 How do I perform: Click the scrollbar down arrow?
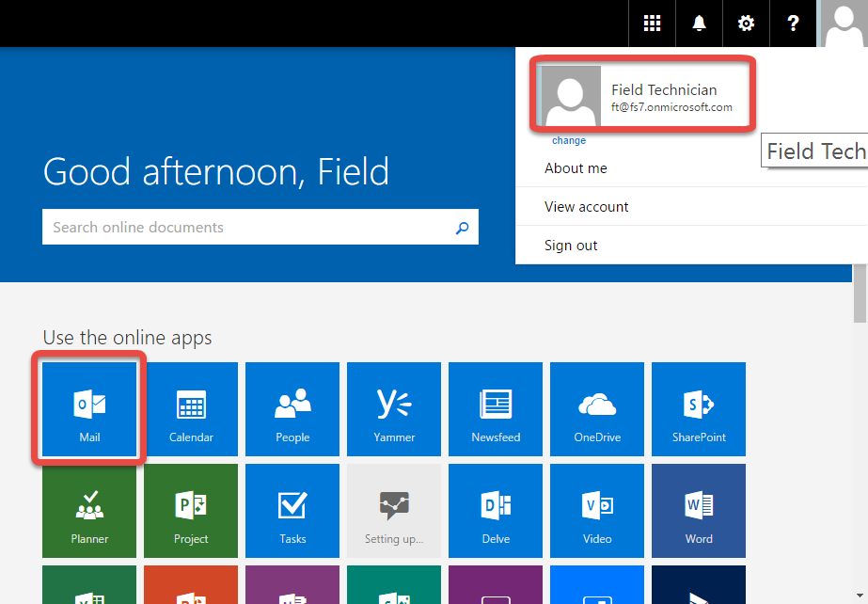pos(860,596)
